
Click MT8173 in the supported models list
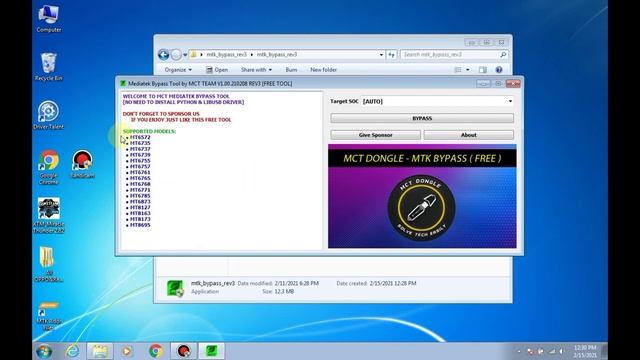coord(140,219)
